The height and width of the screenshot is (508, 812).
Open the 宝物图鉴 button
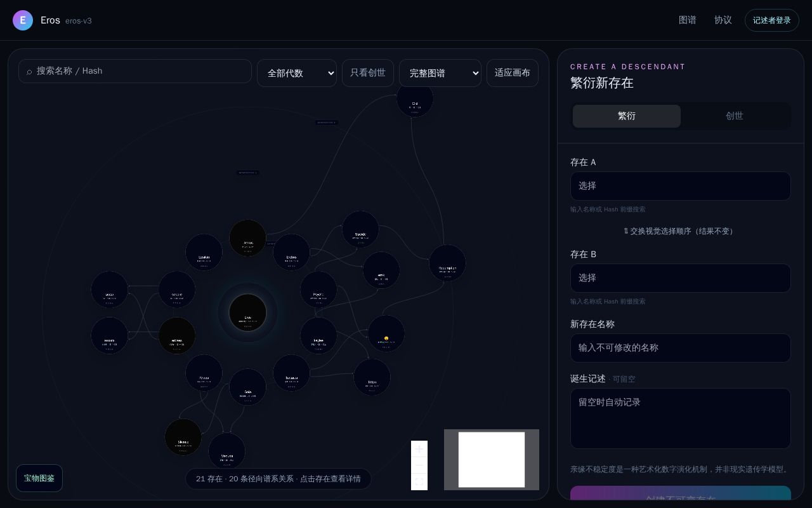(x=39, y=478)
